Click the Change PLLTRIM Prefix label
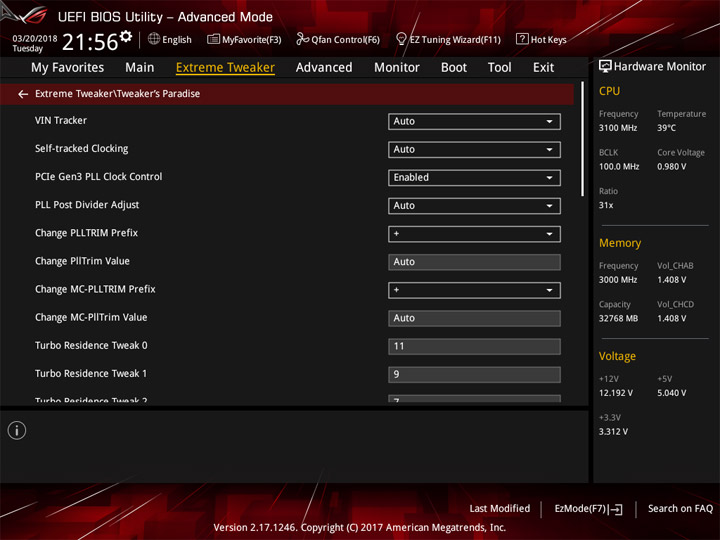720x540 pixels. [86, 233]
